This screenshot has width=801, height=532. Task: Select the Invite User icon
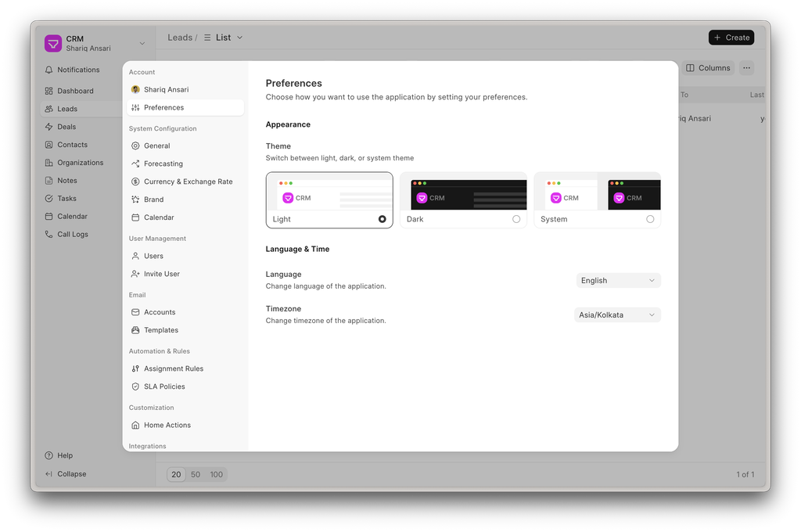[x=135, y=274]
